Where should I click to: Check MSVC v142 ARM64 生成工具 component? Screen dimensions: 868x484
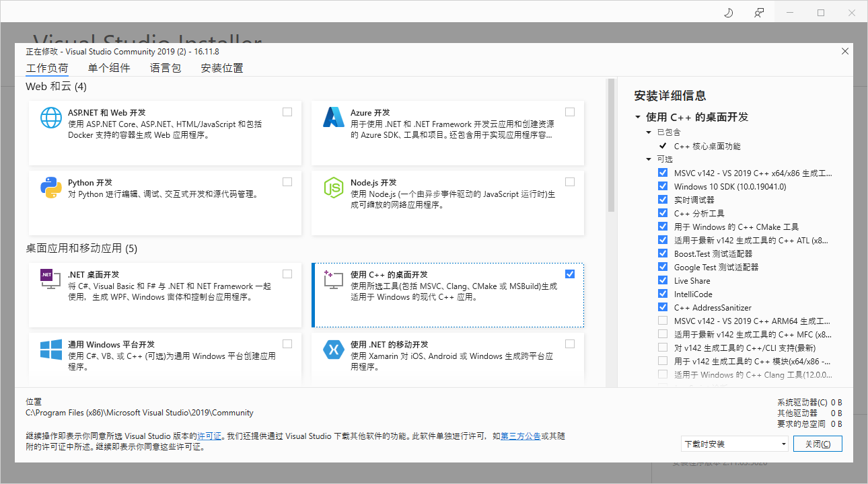[x=663, y=321]
